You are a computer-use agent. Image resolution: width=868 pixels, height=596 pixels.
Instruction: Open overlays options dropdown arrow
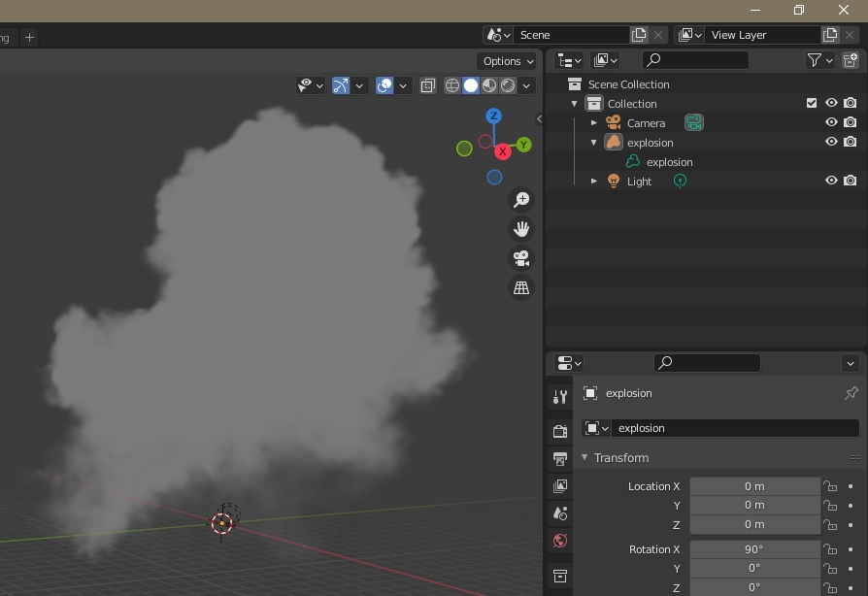[x=403, y=85]
